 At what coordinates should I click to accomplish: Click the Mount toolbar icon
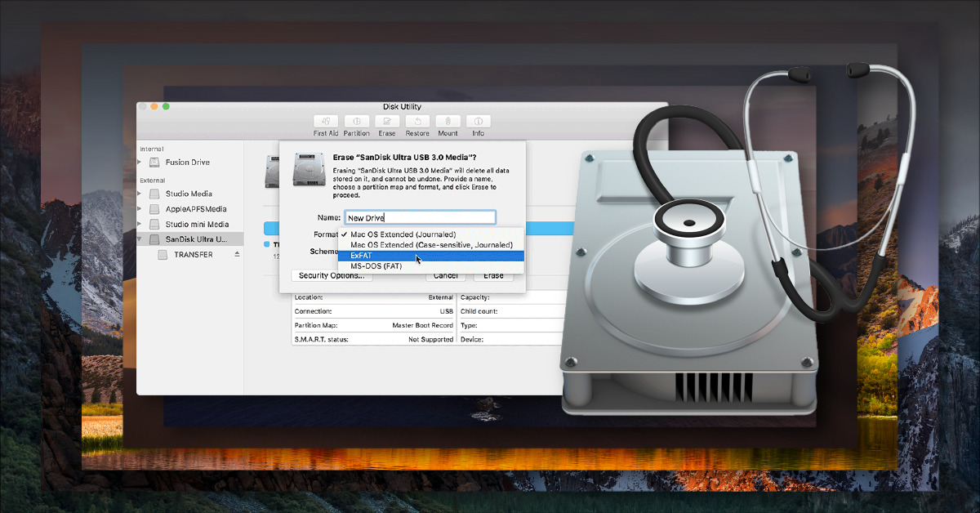[x=448, y=125]
